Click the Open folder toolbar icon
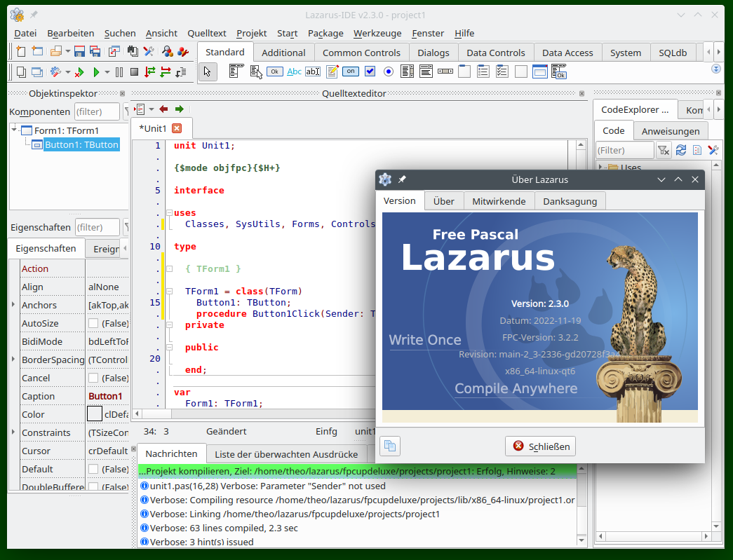This screenshot has width=733, height=560. 56,51
